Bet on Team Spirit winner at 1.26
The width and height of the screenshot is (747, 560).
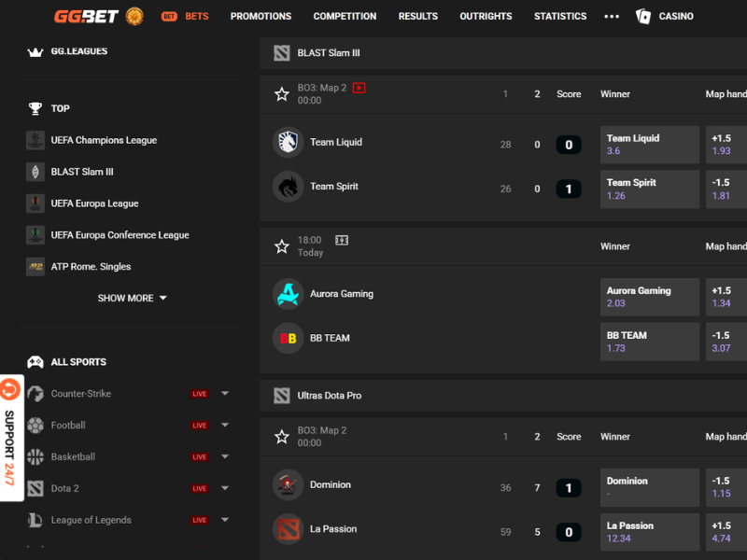point(649,189)
